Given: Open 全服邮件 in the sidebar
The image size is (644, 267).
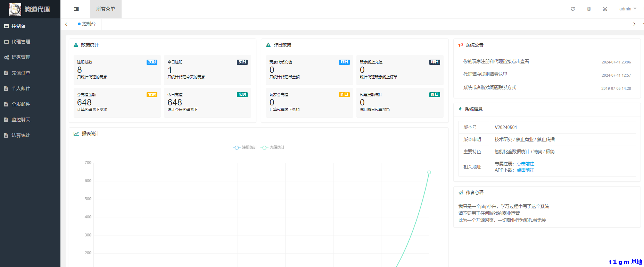Looking at the screenshot, I should (x=30, y=104).
